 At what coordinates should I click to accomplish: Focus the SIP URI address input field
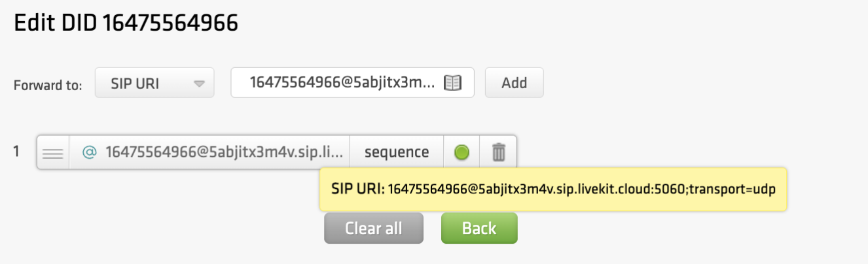point(340,83)
